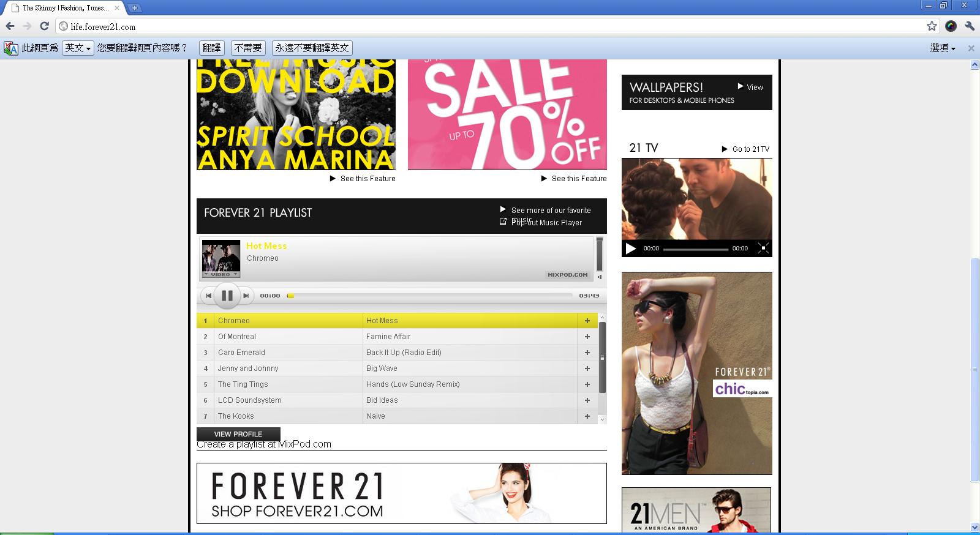Add Jenny and Johnny Big Wave plus

pos(587,369)
